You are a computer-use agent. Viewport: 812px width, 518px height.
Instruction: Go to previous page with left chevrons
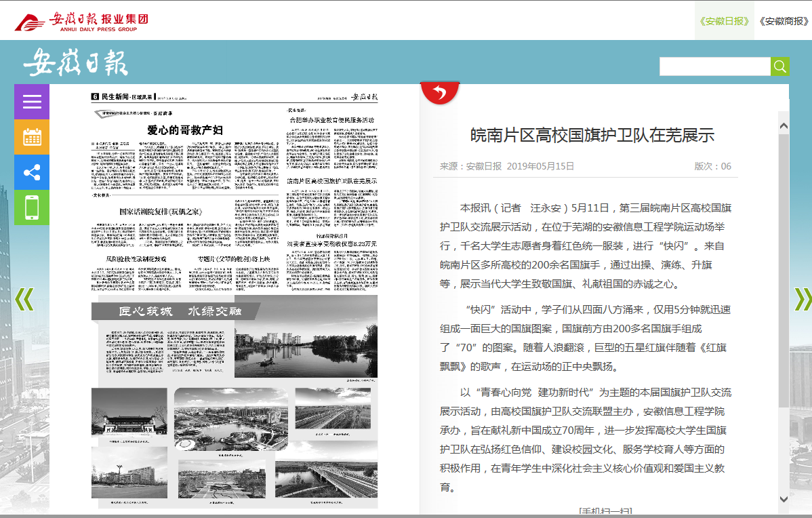coord(24,299)
